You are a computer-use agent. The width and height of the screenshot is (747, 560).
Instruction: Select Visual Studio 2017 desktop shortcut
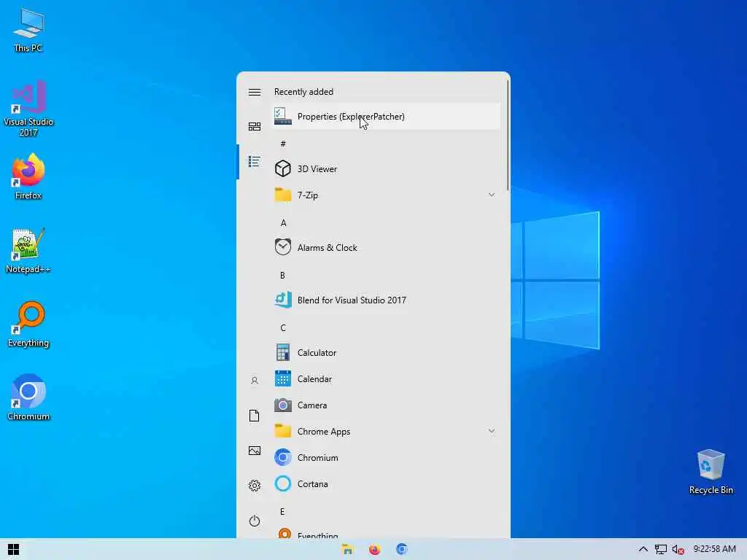(x=28, y=109)
